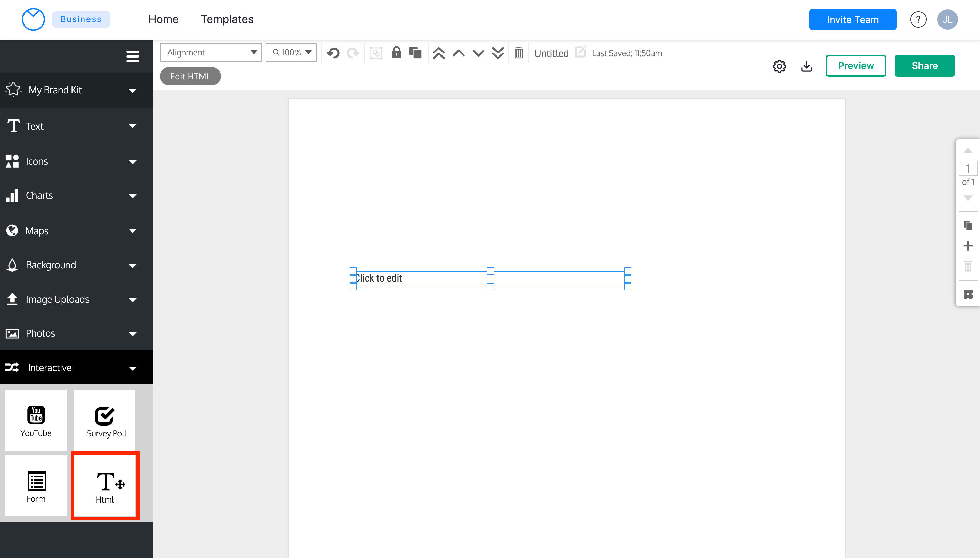Click the duplicate element icon in toolbar

(415, 52)
